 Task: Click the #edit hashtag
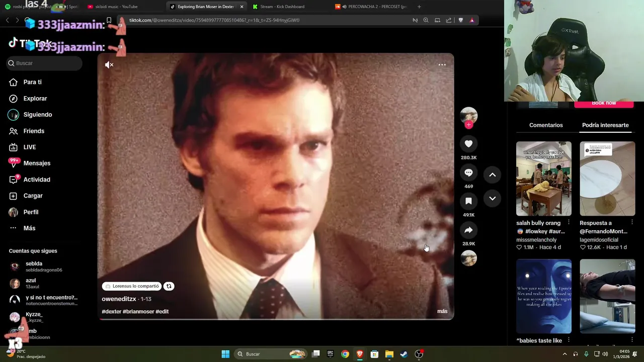click(x=162, y=312)
